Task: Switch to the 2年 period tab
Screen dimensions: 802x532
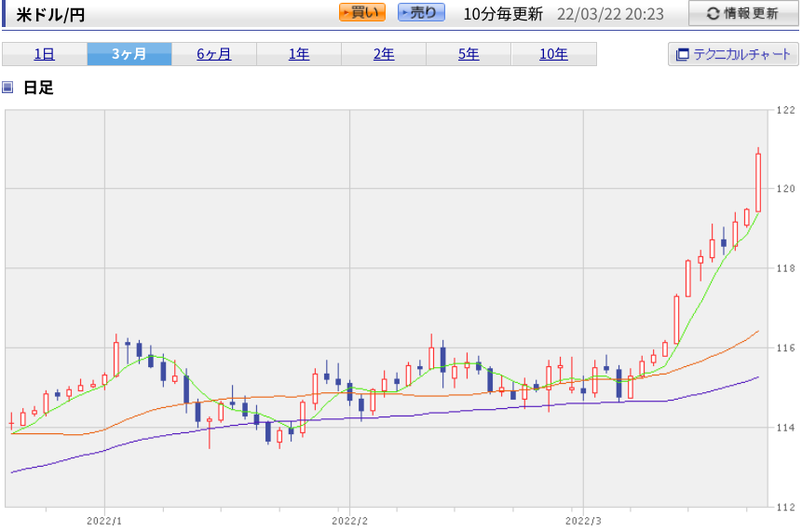Action: [384, 54]
